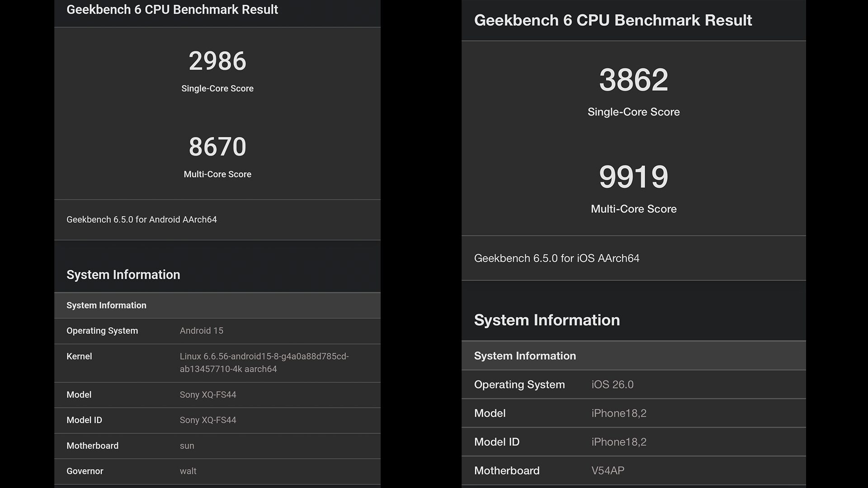This screenshot has width=868, height=488.
Task: Click the Kernel row label
Action: [x=79, y=357]
